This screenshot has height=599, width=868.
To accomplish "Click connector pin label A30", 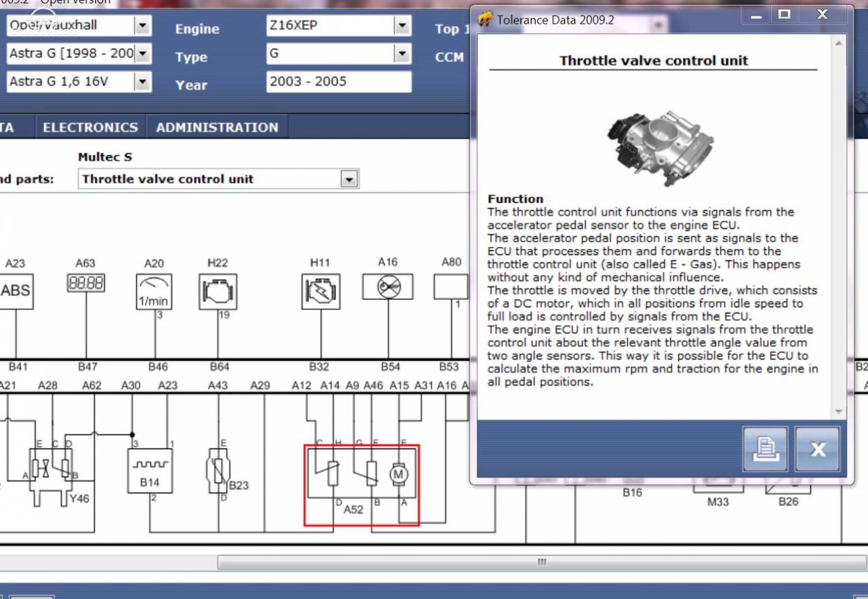I will pos(131,385).
